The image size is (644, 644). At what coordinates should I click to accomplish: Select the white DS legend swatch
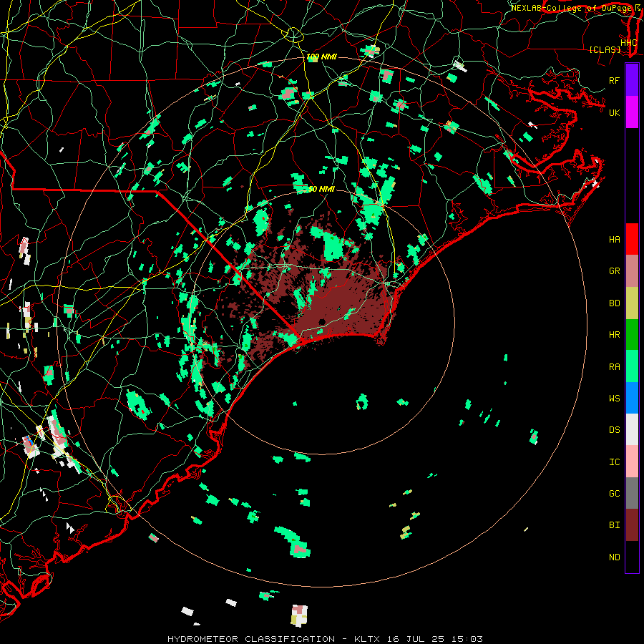pos(632,429)
